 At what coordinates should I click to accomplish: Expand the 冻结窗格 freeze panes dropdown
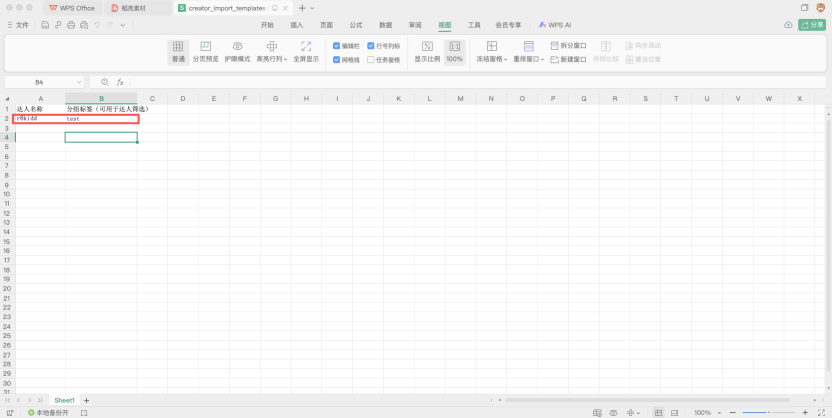click(x=490, y=59)
